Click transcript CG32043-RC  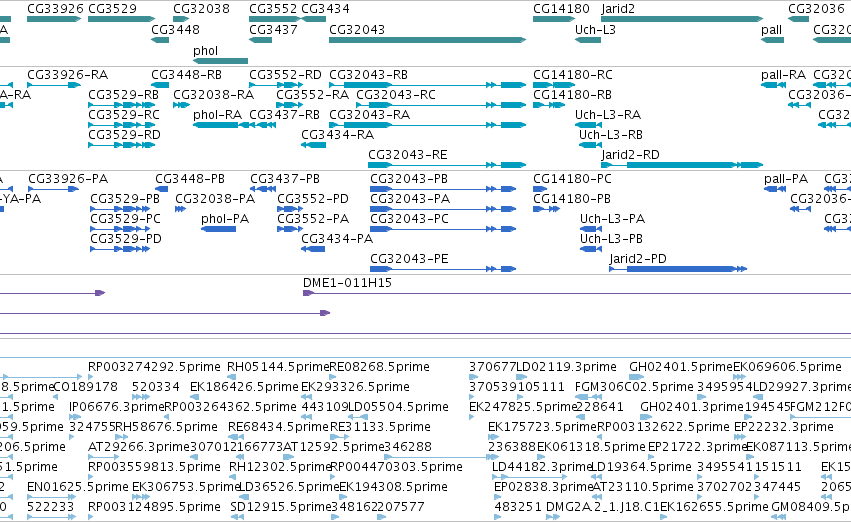(396, 95)
